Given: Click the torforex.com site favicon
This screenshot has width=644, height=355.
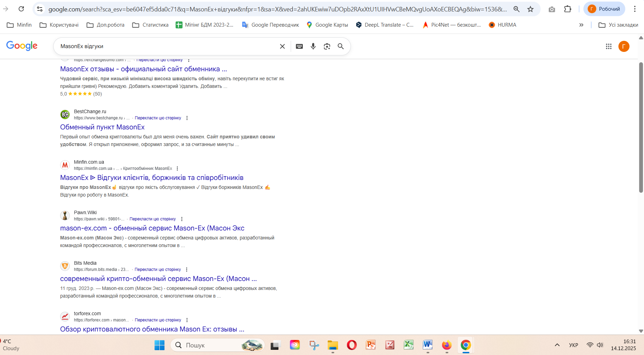Looking at the screenshot, I should [x=65, y=317].
